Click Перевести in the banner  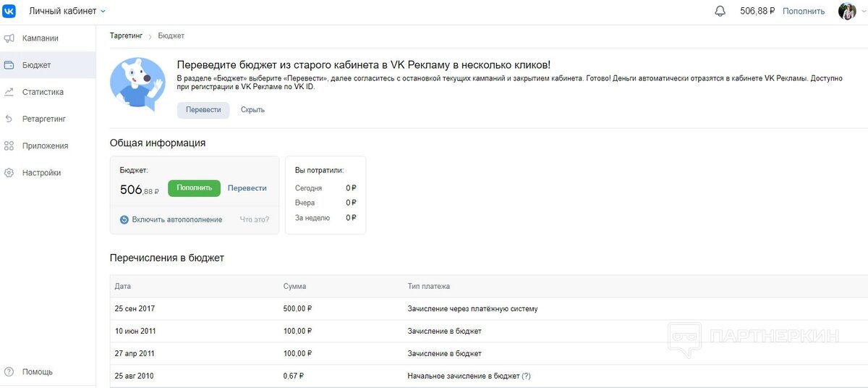coord(203,110)
